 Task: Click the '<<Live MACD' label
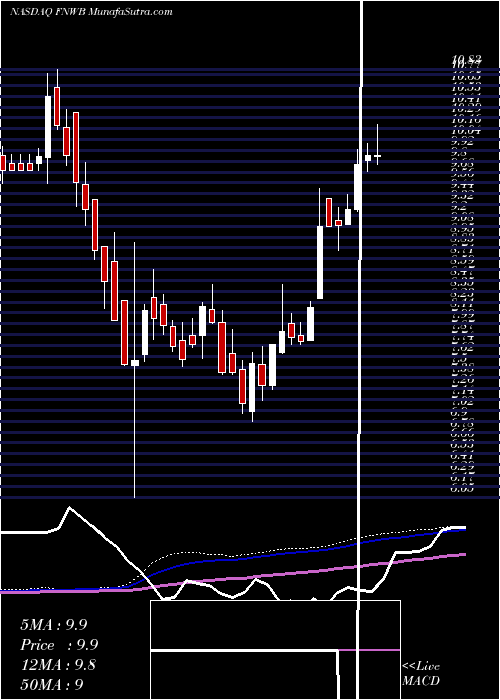[x=421, y=674]
